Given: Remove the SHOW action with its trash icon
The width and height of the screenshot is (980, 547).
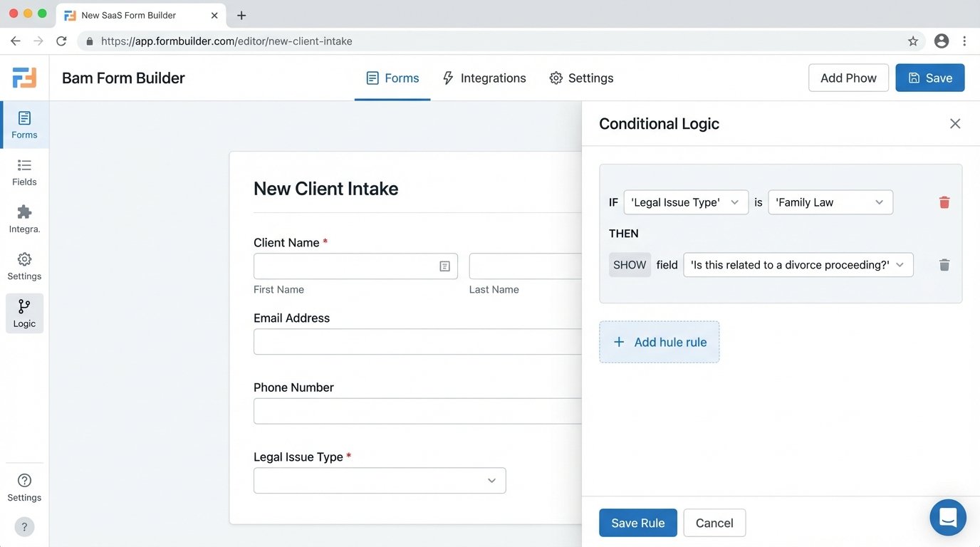Looking at the screenshot, I should coord(944,264).
